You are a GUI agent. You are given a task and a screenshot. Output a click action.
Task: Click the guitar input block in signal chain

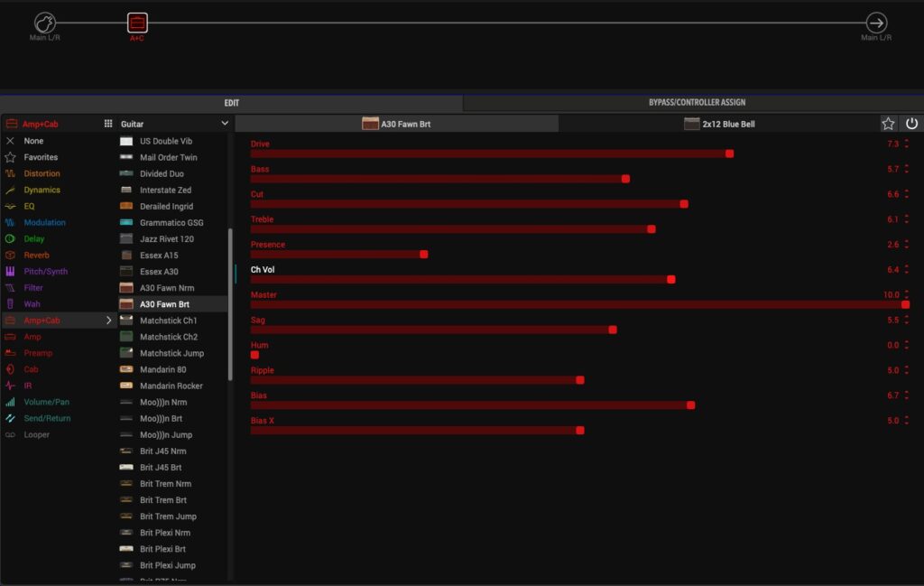click(x=45, y=23)
